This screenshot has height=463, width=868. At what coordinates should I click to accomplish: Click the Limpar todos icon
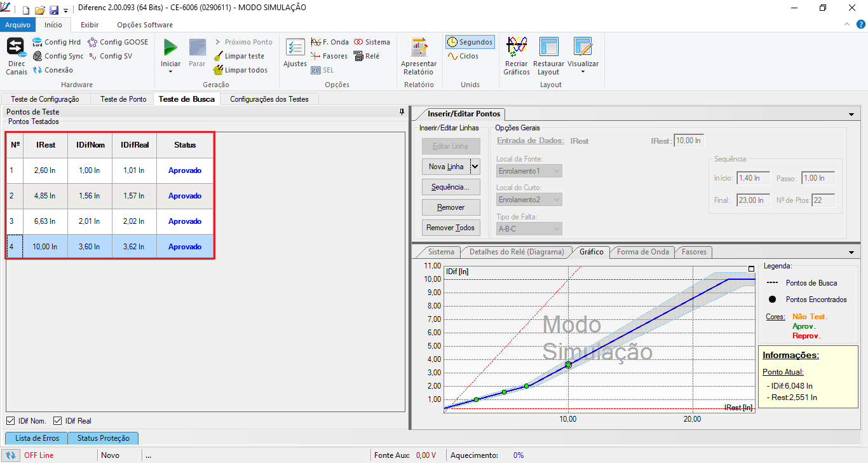241,70
